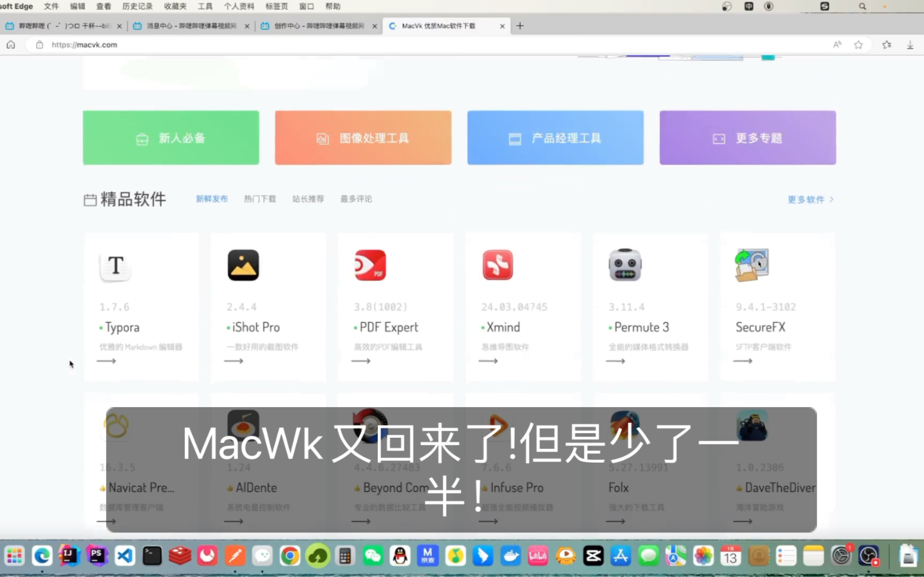Select the 新鲜发布 filter tab

tap(211, 199)
